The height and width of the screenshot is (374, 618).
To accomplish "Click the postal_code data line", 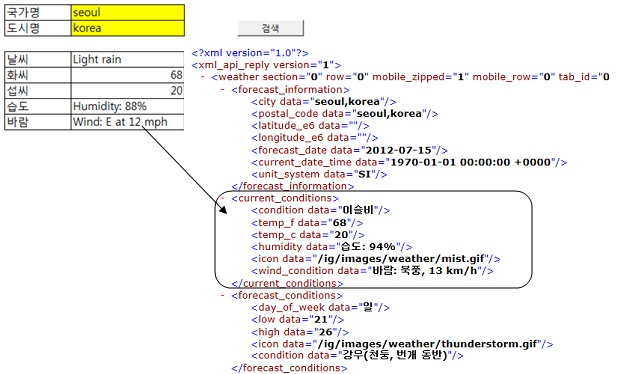I will point(345,114).
